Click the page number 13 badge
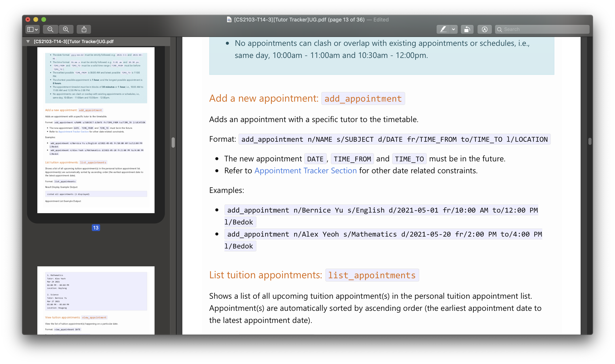 pyautogui.click(x=96, y=228)
